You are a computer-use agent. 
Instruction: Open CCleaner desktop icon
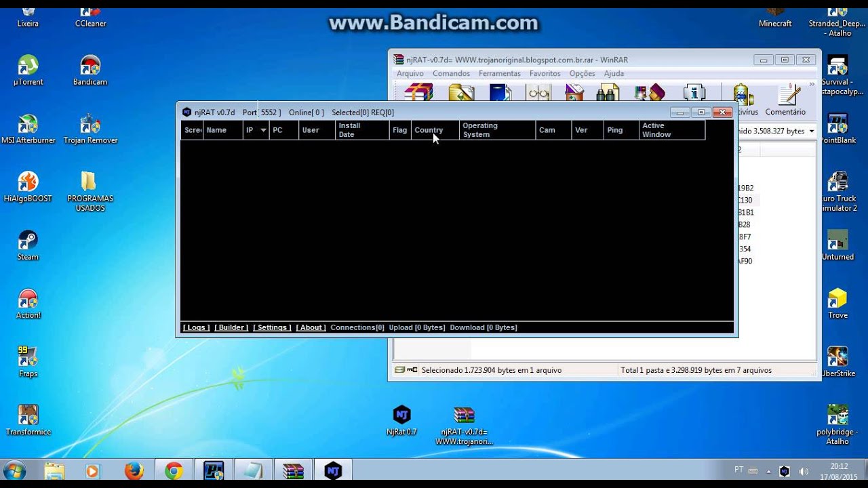tap(90, 15)
